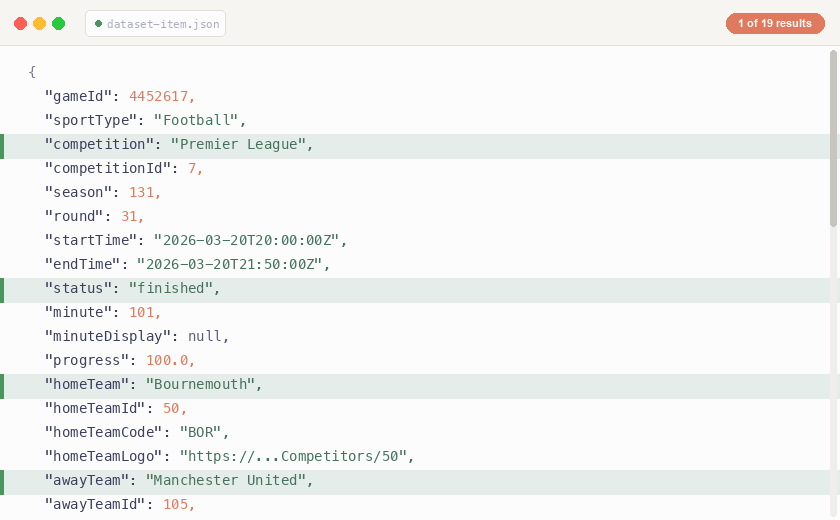The width and height of the screenshot is (840, 520).
Task: Click the opening curly brace line
Action: 32,72
